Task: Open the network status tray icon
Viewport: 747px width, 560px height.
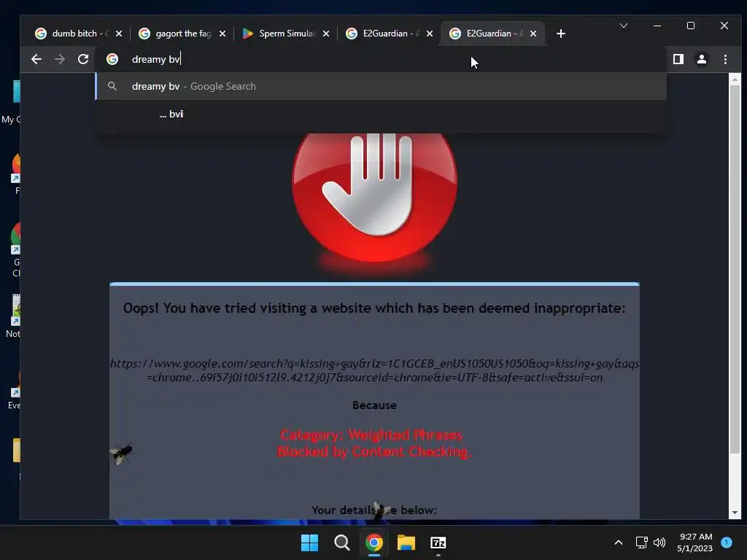Action: coord(642,542)
